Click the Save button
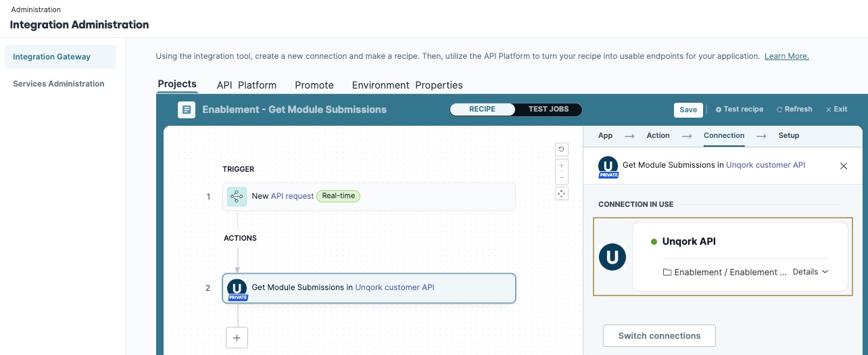 pos(688,110)
